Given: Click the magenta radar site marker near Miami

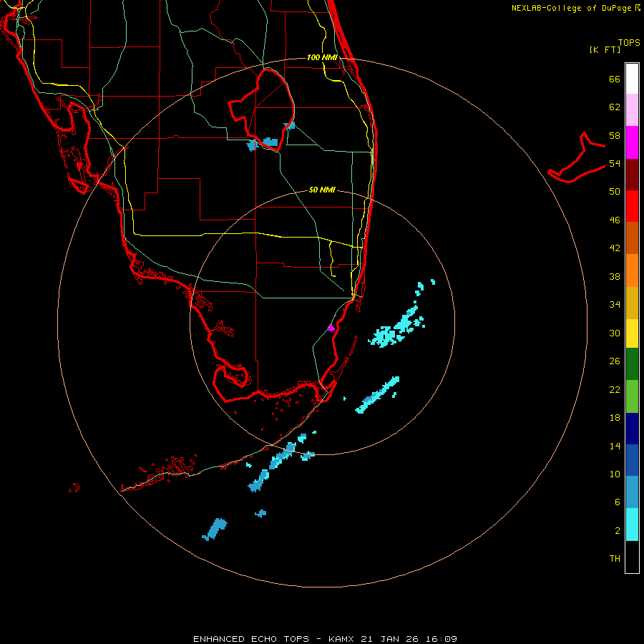Looking at the screenshot, I should click(x=331, y=328).
